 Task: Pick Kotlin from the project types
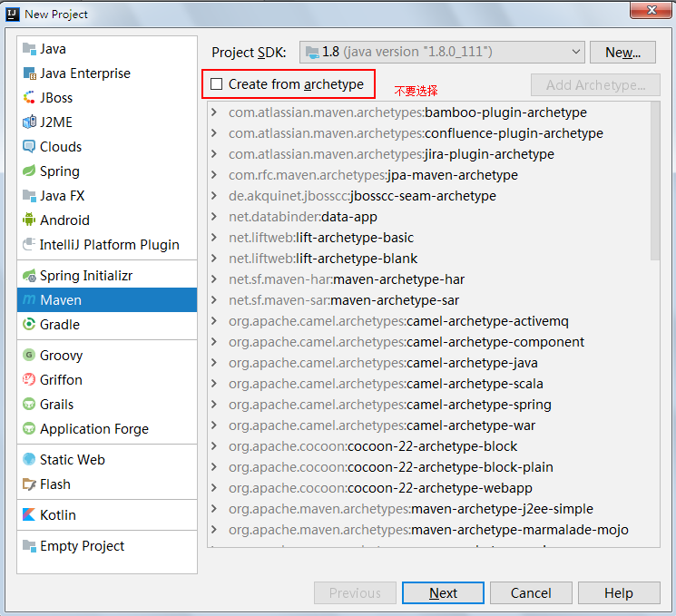click(107, 514)
